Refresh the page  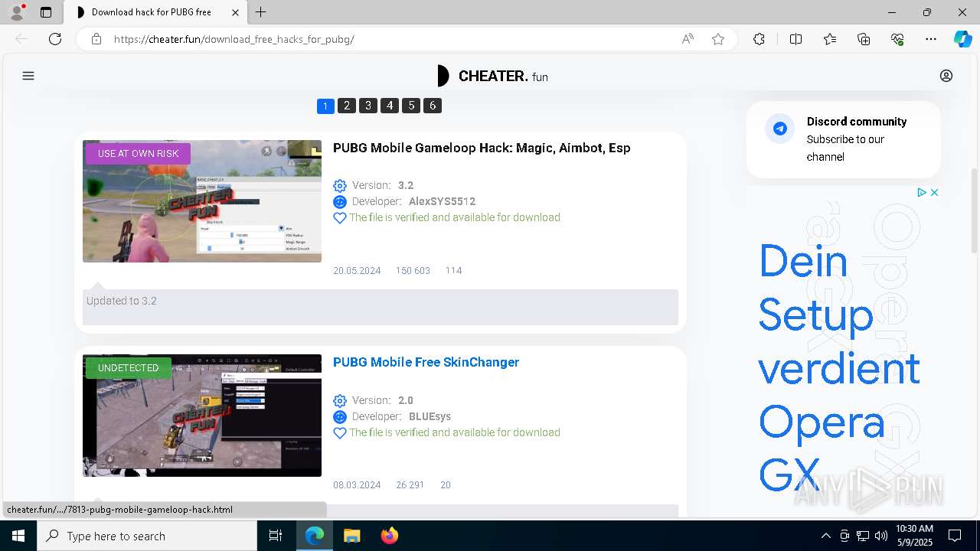pos(55,39)
